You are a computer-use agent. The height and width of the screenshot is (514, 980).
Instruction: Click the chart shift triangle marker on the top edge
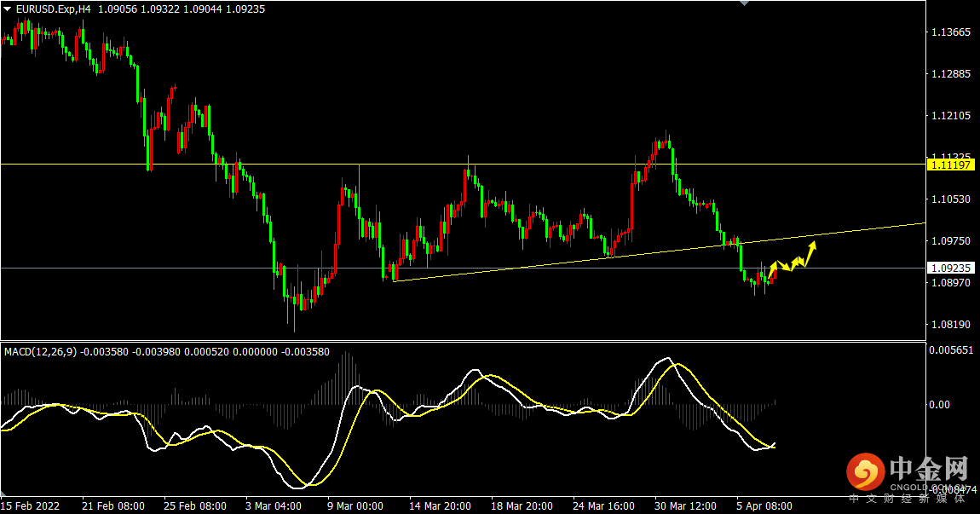[744, 3]
